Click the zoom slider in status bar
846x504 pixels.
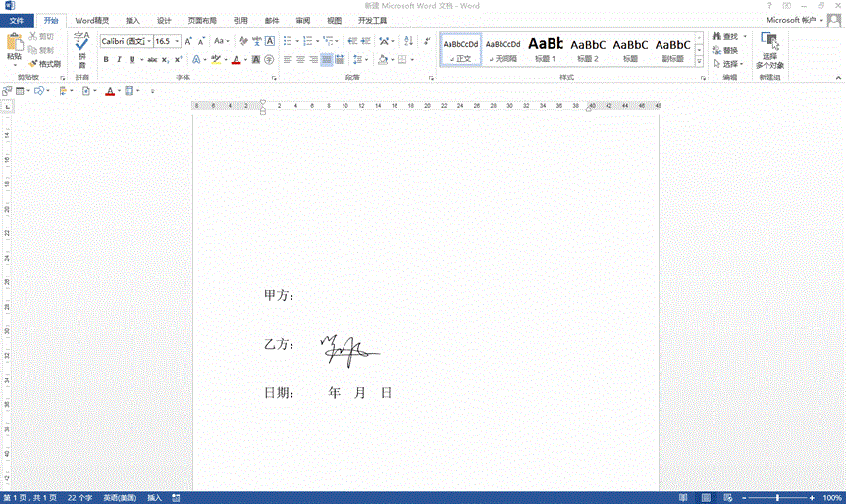tap(777, 498)
